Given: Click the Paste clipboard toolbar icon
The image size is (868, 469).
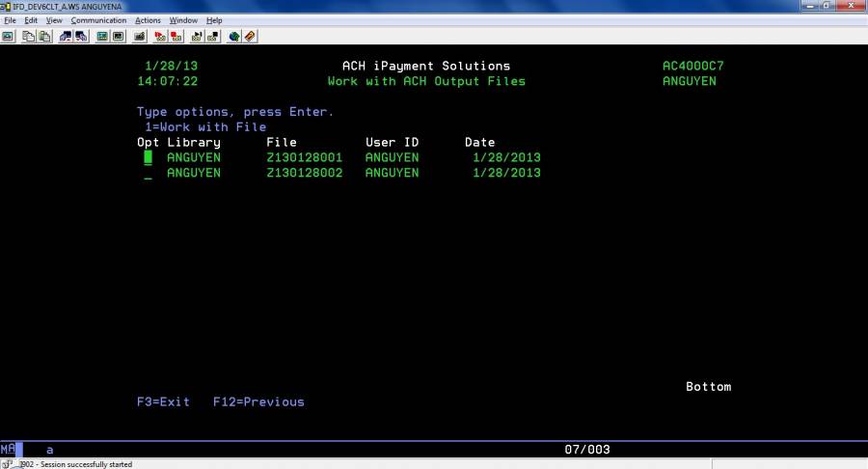Looking at the screenshot, I should pos(44,37).
